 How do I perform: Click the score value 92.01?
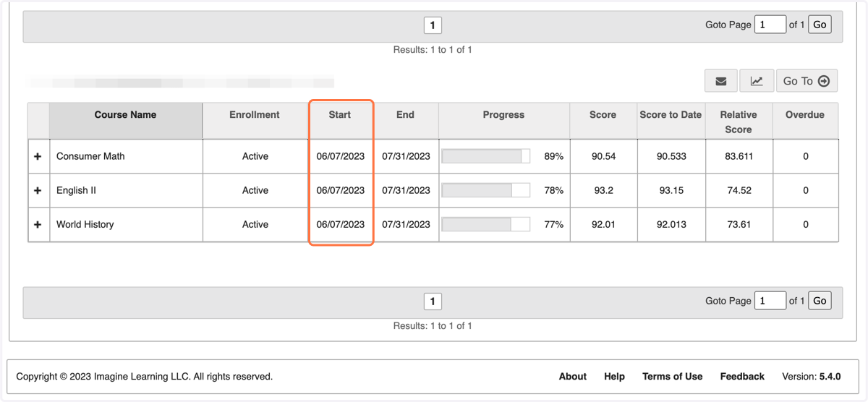603,224
